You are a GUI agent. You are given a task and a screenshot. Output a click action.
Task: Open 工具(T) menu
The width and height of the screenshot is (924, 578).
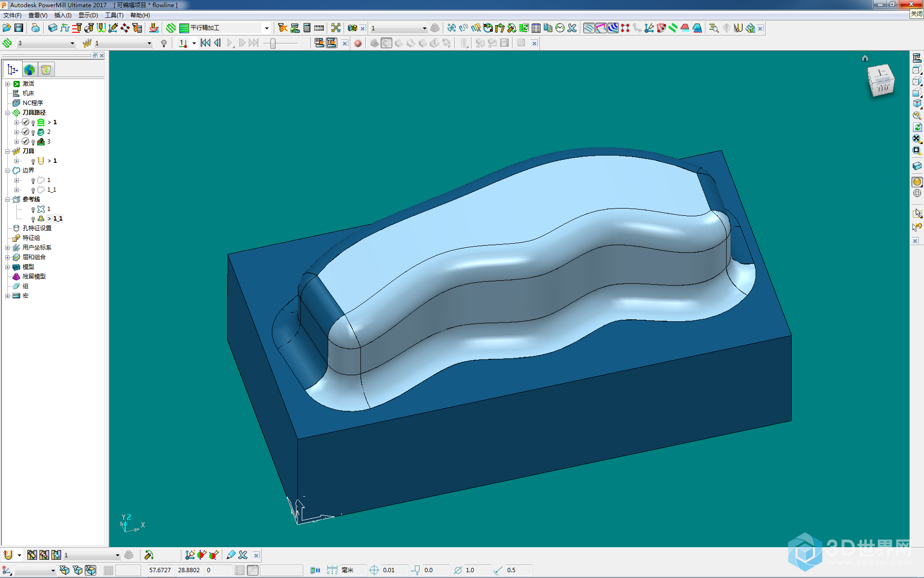[x=114, y=15]
